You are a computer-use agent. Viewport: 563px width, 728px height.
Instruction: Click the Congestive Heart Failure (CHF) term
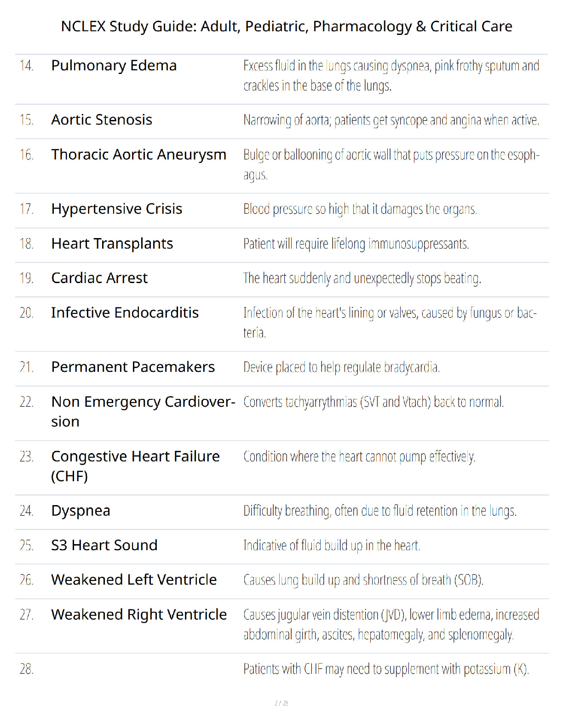coord(136,466)
